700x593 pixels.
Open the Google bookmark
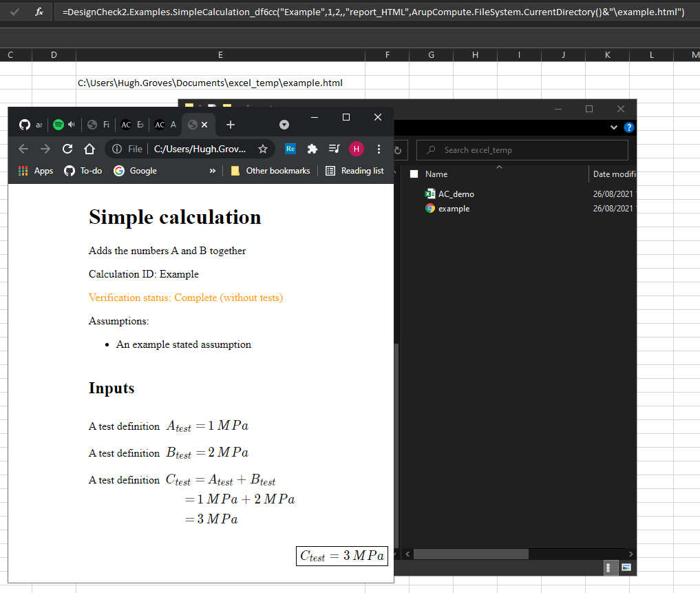click(x=136, y=171)
